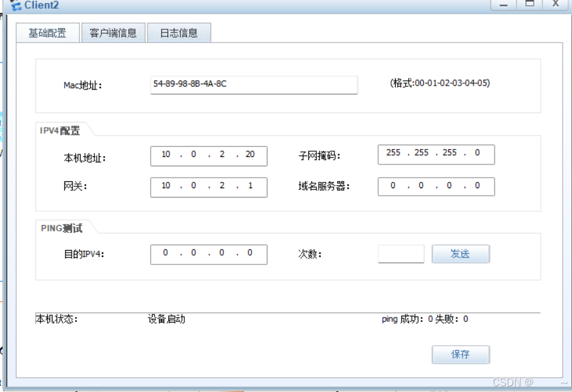Viewport: 572px width, 392px height.
Task: Open the 客户端信息 tab
Action: pyautogui.click(x=113, y=33)
